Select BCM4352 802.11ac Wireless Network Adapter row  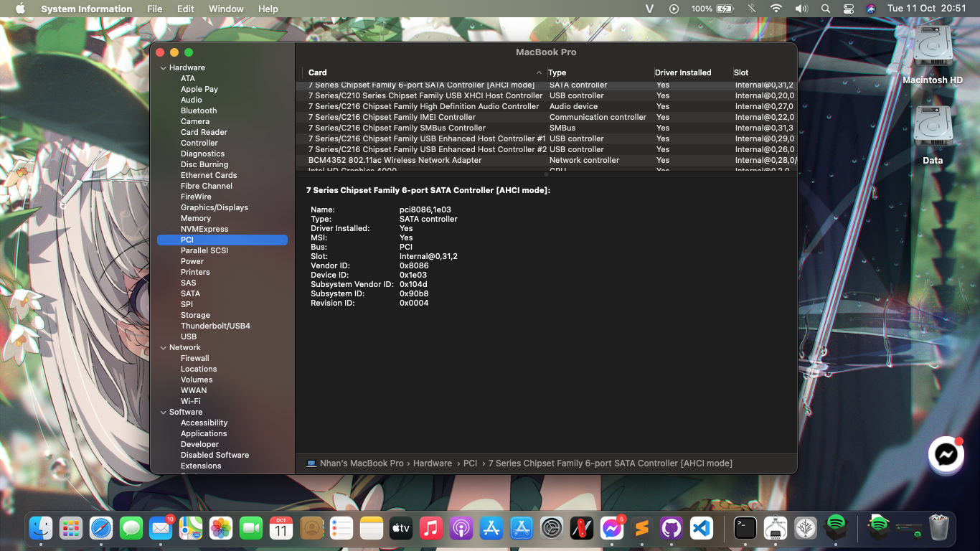click(546, 160)
